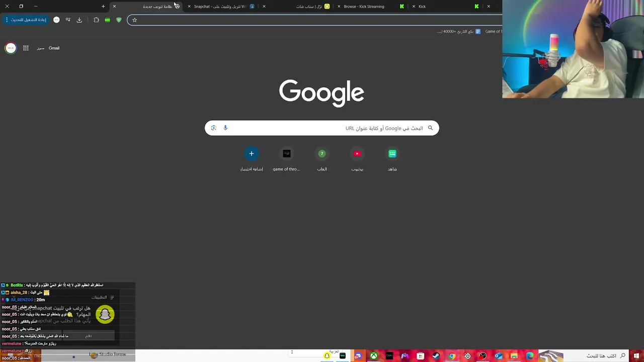Click the Steam icon in the taskbar

[x=436, y=356]
